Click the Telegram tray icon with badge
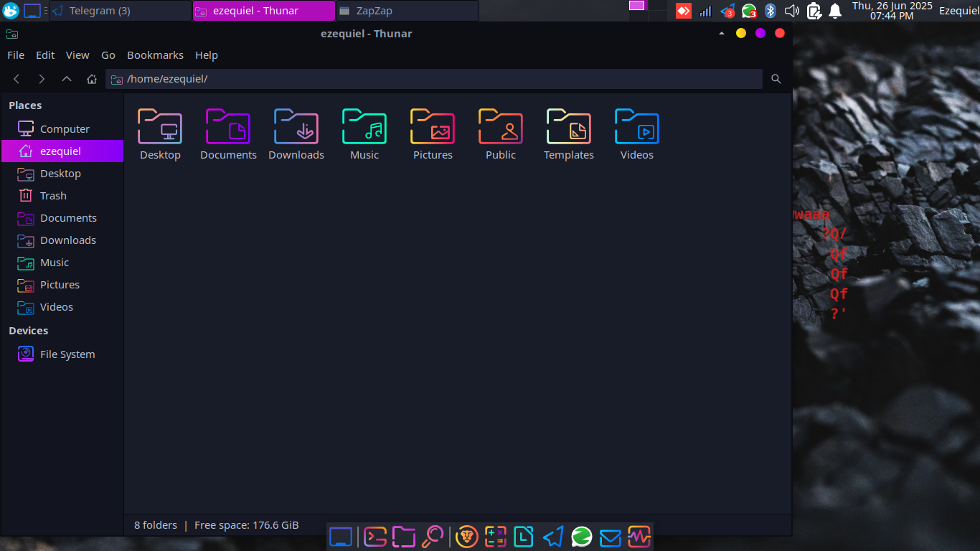The image size is (980, 551). (x=727, y=11)
